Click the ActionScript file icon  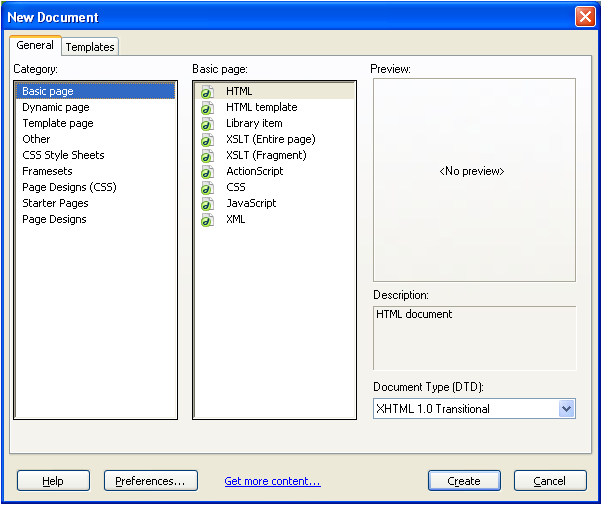[207, 172]
